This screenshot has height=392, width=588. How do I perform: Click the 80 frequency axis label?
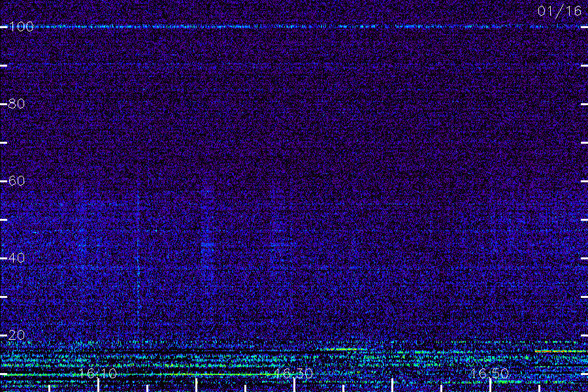(x=16, y=104)
